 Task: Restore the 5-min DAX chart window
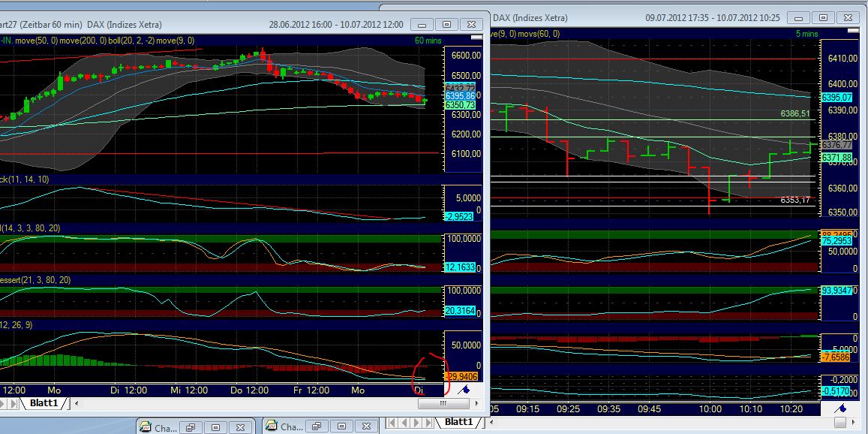click(822, 17)
